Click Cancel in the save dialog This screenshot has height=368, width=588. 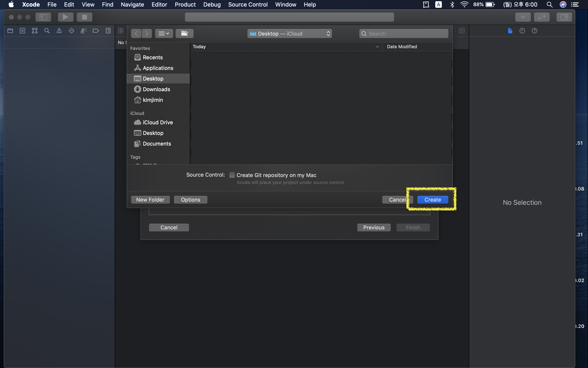click(397, 200)
